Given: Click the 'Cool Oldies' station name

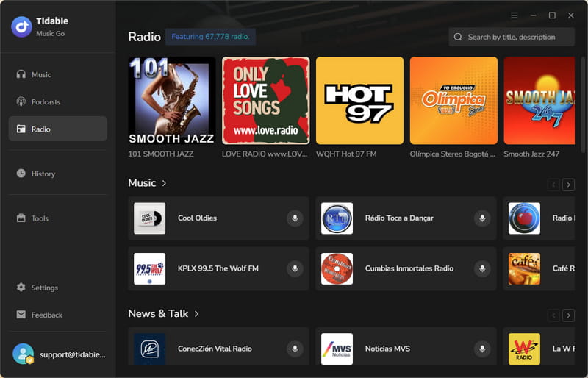Looking at the screenshot, I should pos(197,218).
